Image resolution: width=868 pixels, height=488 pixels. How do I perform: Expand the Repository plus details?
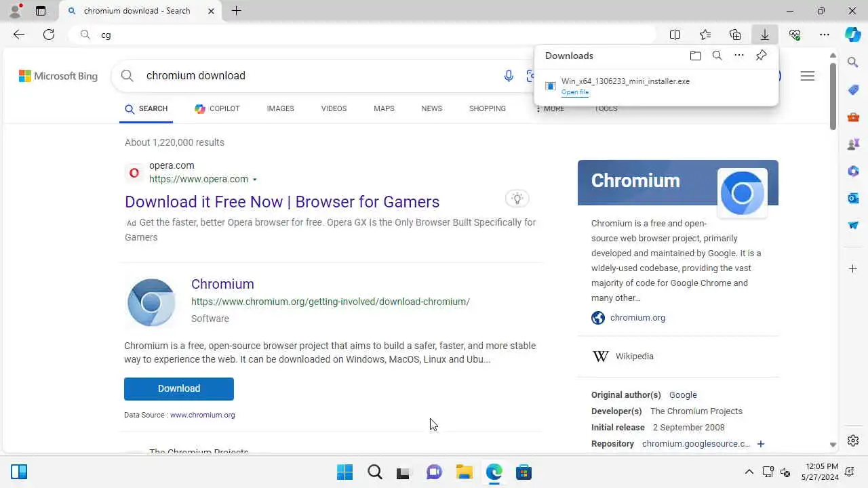[x=761, y=444]
